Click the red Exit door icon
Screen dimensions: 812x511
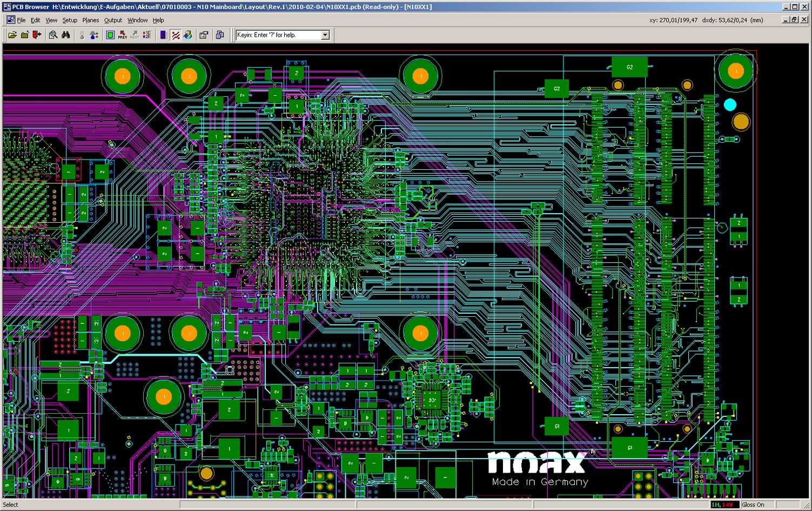(x=37, y=35)
